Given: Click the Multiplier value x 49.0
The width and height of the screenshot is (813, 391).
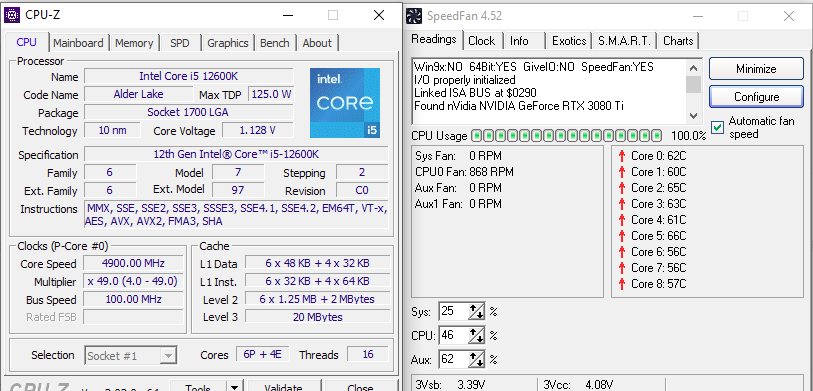Looking at the screenshot, I should click(133, 281).
